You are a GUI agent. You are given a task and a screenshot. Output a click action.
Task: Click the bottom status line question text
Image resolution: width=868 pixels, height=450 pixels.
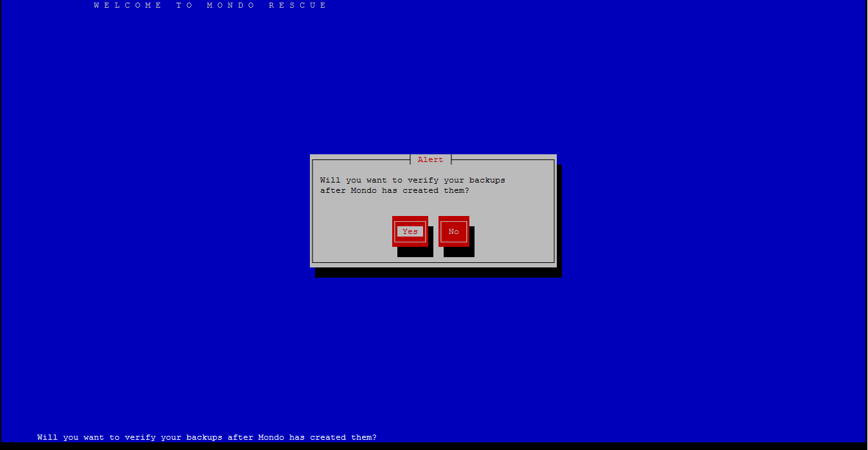click(x=206, y=437)
